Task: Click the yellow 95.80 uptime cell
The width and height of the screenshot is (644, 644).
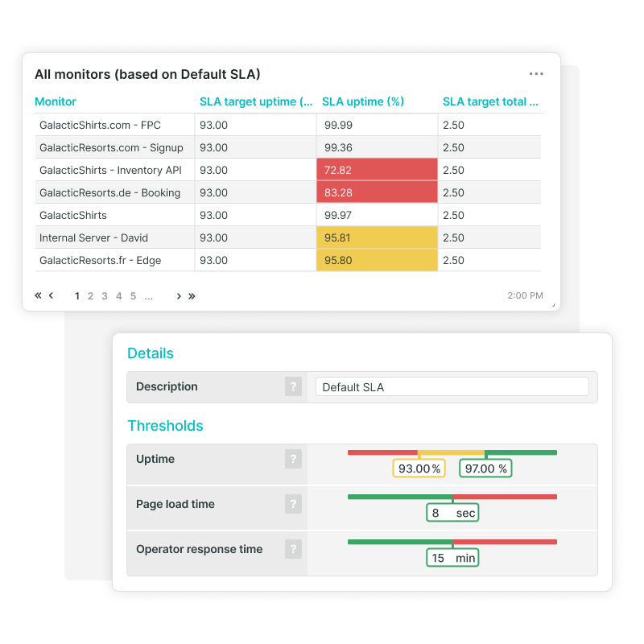Action: (x=377, y=260)
